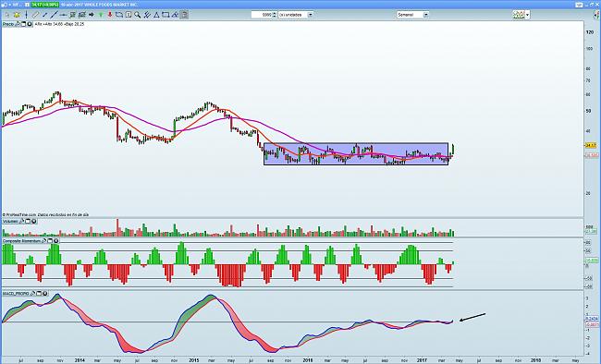
Task: Maximize the Volumen indicator panel
Action: 28,221
